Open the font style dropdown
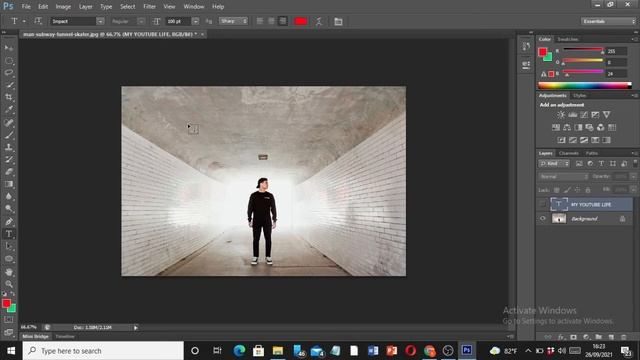 141,21
